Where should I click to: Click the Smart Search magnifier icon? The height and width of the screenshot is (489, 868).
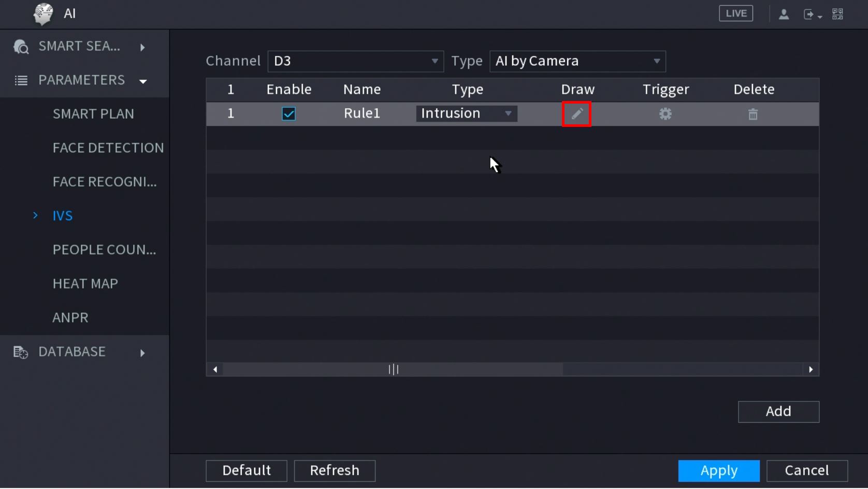point(21,47)
